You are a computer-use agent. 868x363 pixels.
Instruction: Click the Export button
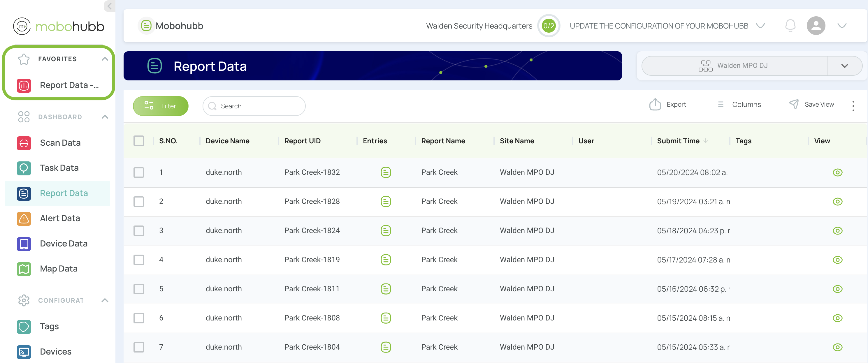tap(667, 104)
